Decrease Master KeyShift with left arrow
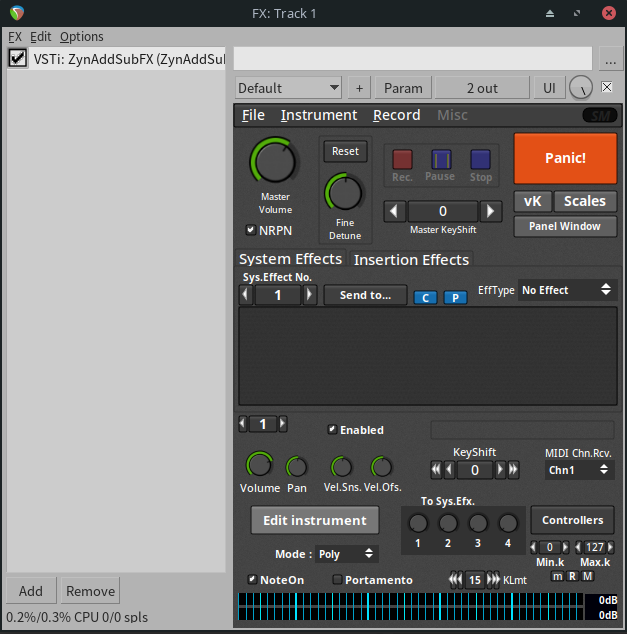The height and width of the screenshot is (634, 627). tap(395, 211)
